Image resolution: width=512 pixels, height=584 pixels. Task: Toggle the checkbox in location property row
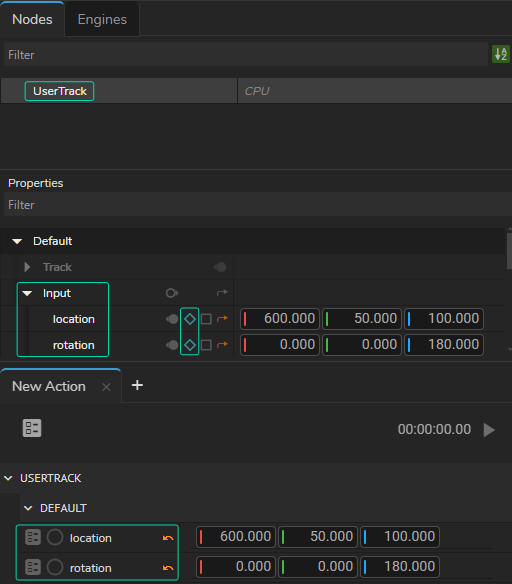(206, 319)
